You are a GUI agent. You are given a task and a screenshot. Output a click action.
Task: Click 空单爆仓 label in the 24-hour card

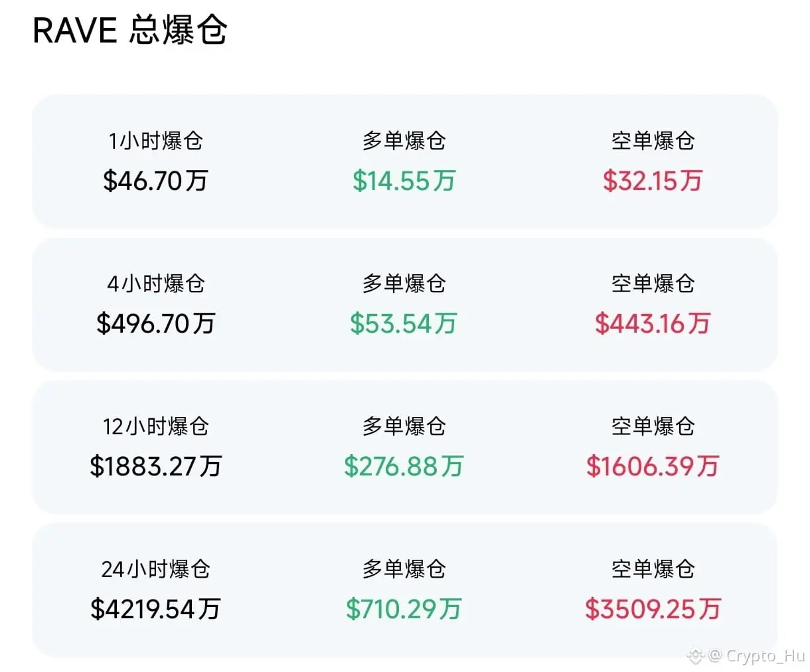click(x=653, y=569)
